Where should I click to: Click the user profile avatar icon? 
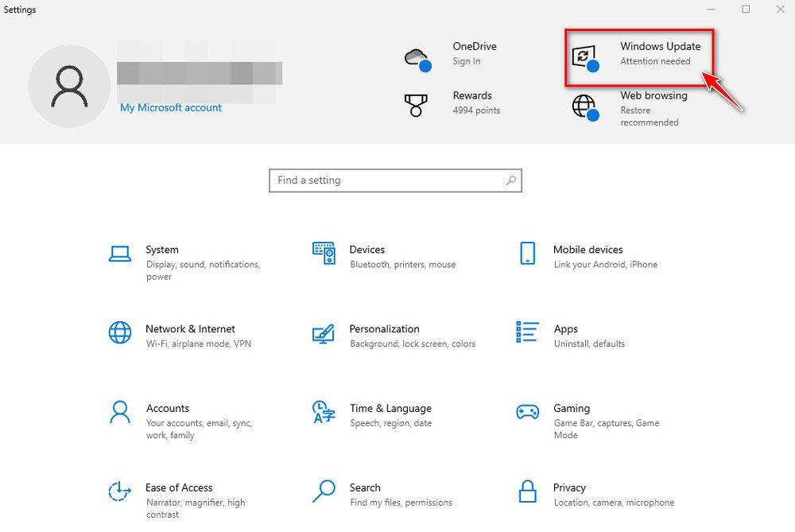point(69,86)
